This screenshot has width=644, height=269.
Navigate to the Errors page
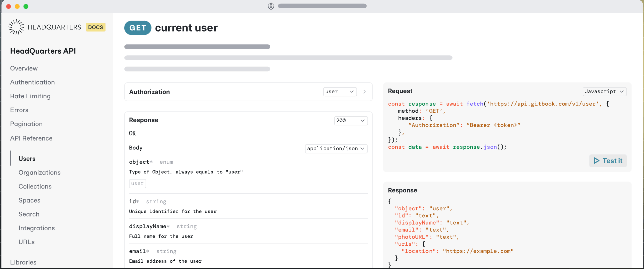[19, 110]
